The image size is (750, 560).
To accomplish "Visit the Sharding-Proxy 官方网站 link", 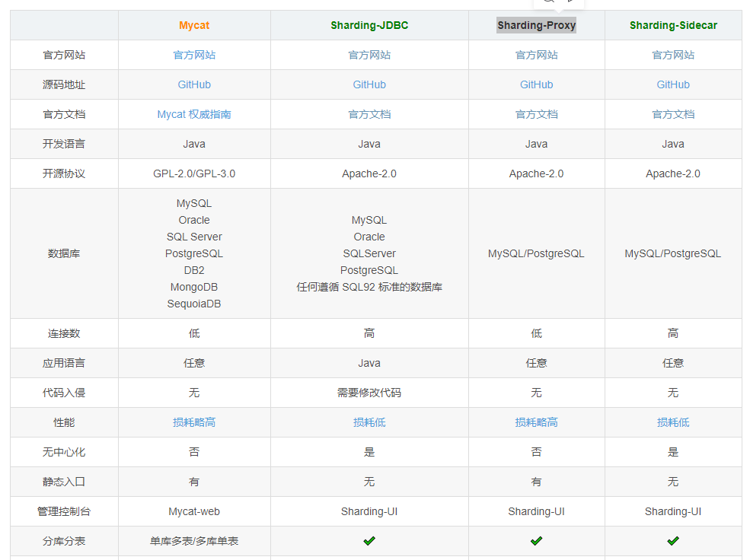I will click(x=536, y=55).
